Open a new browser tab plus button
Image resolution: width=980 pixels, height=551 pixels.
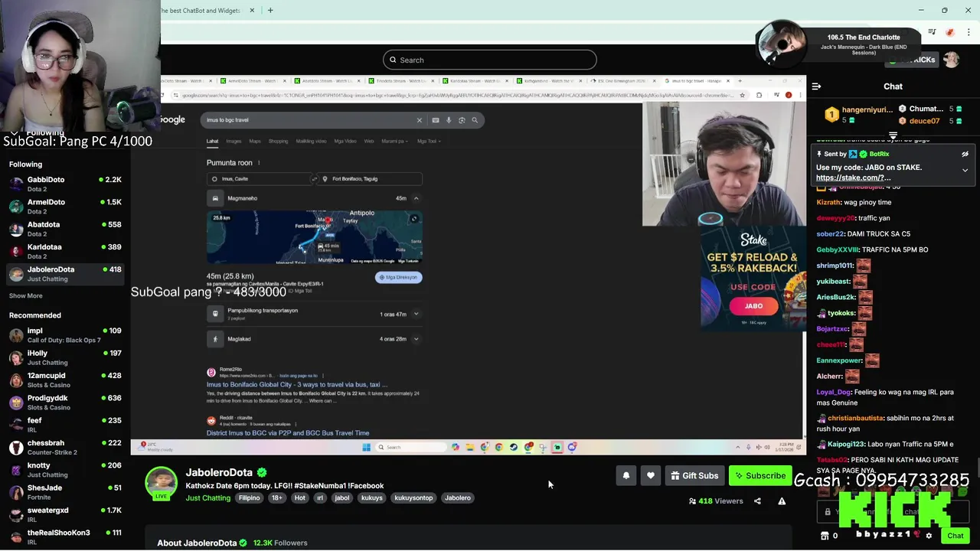coord(269,11)
